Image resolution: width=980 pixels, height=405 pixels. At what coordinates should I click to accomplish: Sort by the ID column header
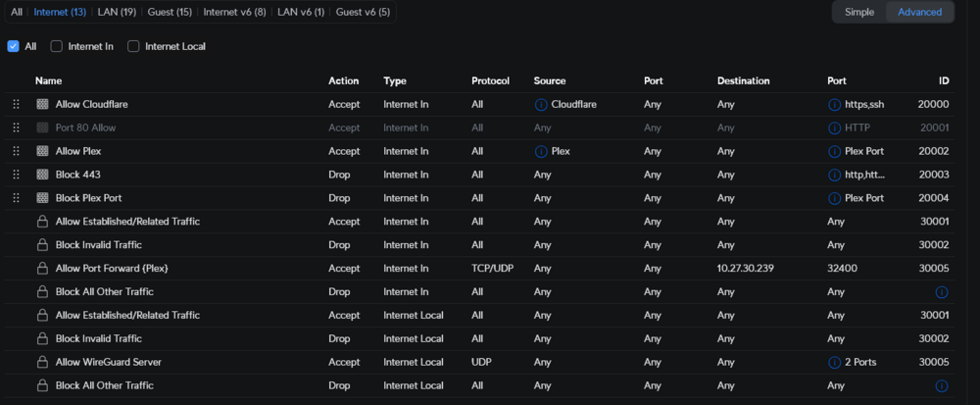pyautogui.click(x=944, y=80)
